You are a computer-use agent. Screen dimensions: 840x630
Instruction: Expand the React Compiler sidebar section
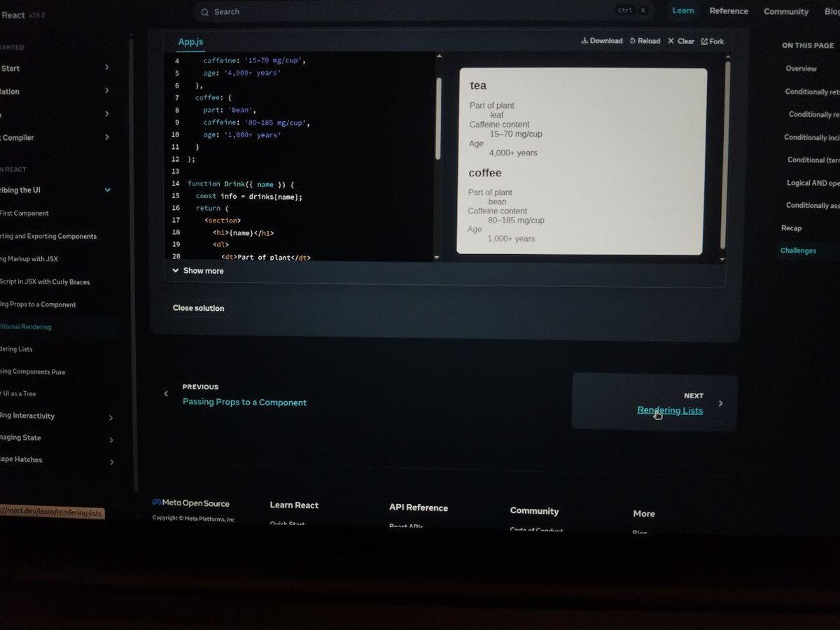tap(106, 137)
